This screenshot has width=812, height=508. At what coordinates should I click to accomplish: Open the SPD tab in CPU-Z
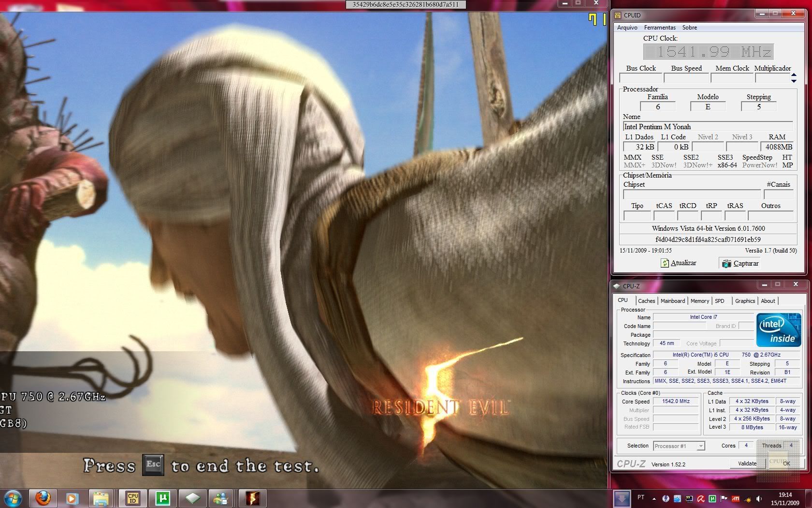[x=720, y=301]
